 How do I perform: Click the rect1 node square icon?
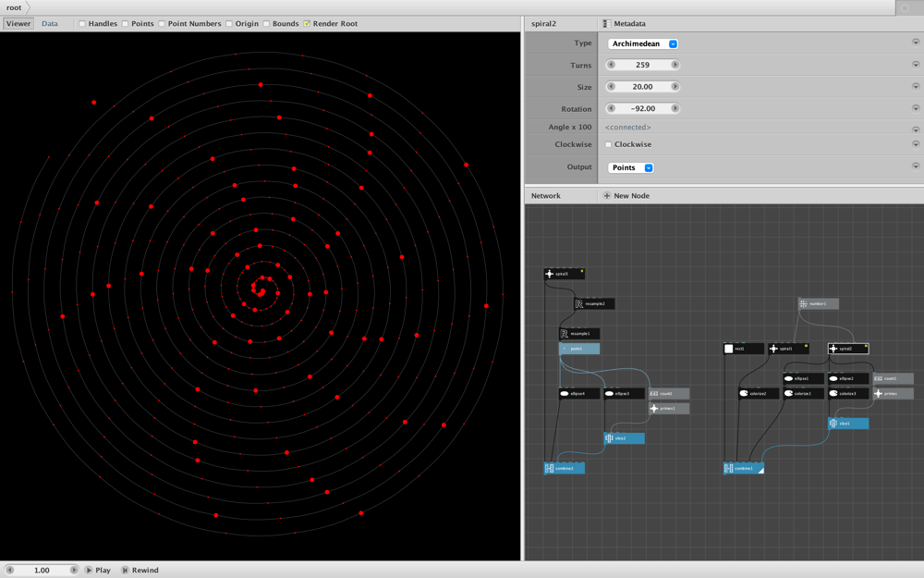(728, 349)
